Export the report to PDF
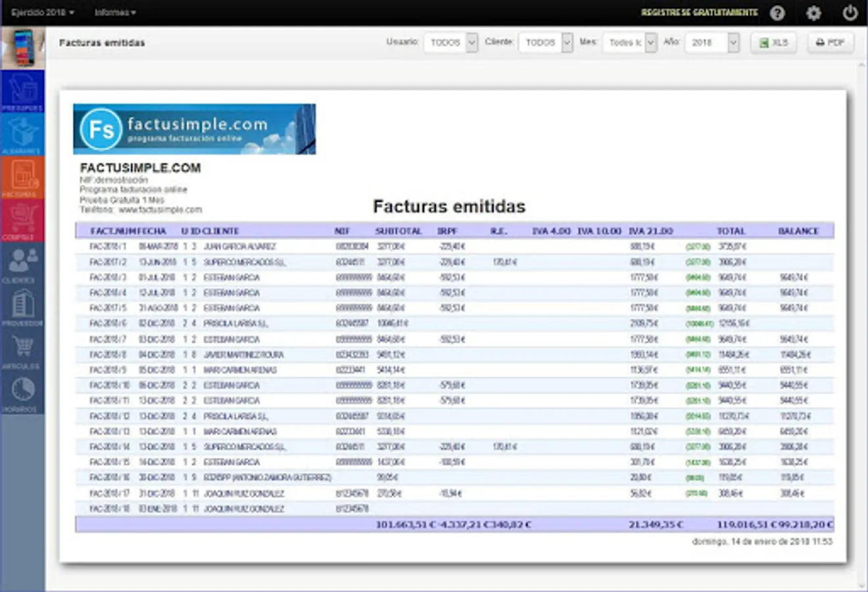 pos(831,43)
